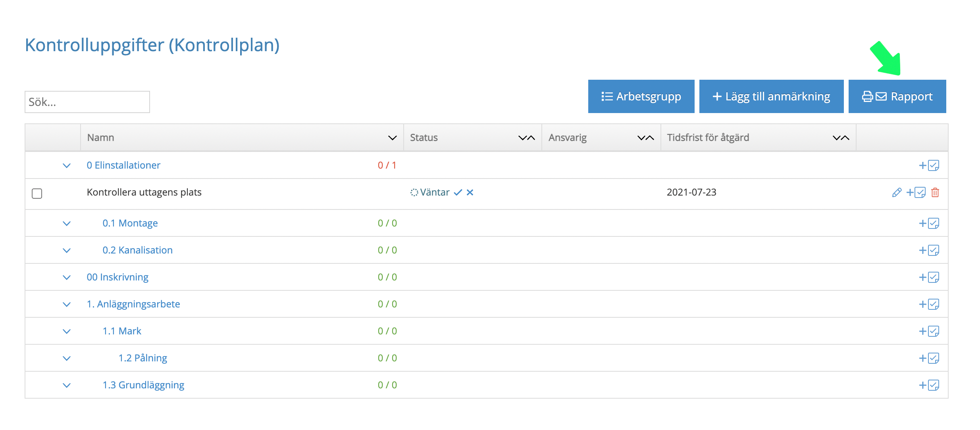Expand the 1.1 Mark row chevron

click(67, 331)
